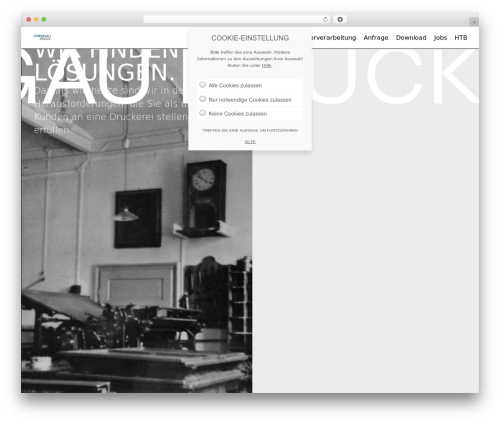
Task: Maximize window with green button
Action: (x=44, y=20)
